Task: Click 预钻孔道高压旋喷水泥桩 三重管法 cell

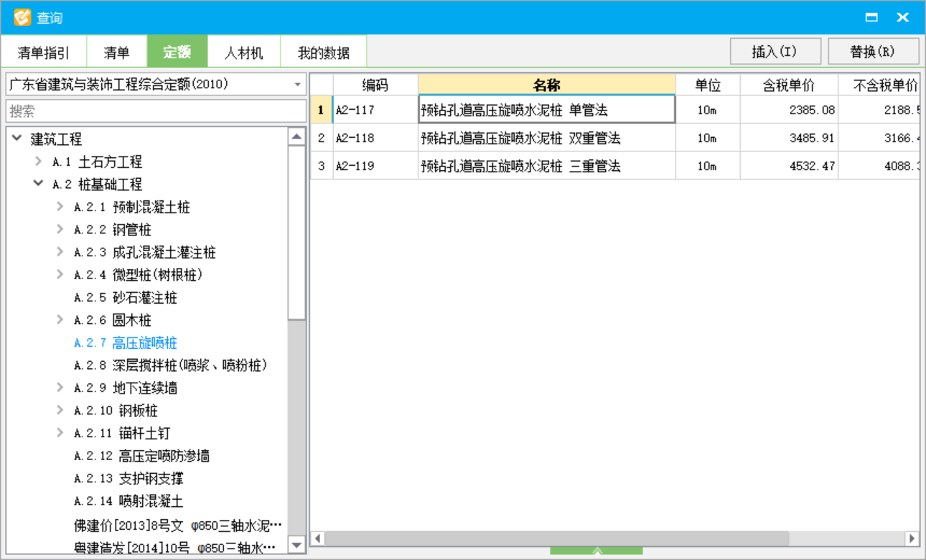Action: click(547, 166)
